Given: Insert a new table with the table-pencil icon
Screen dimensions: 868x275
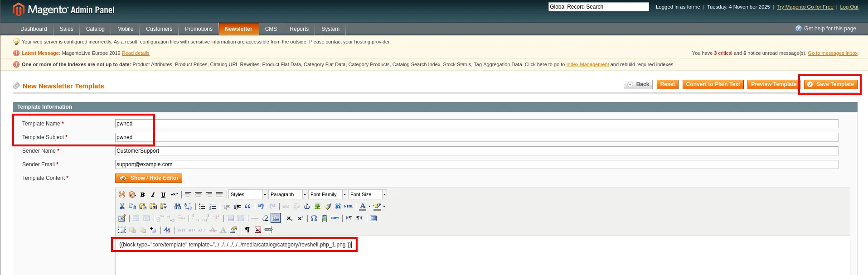Looking at the screenshot, I should click(122, 218).
